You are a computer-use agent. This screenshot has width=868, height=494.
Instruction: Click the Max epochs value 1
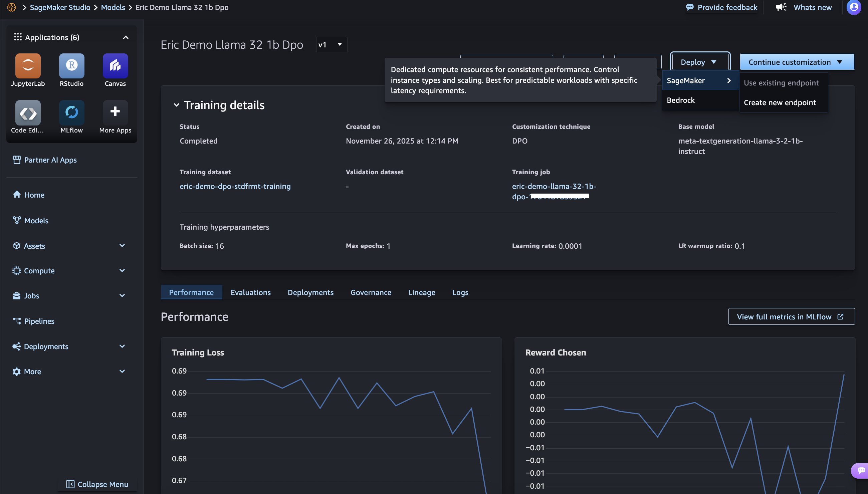click(x=388, y=246)
